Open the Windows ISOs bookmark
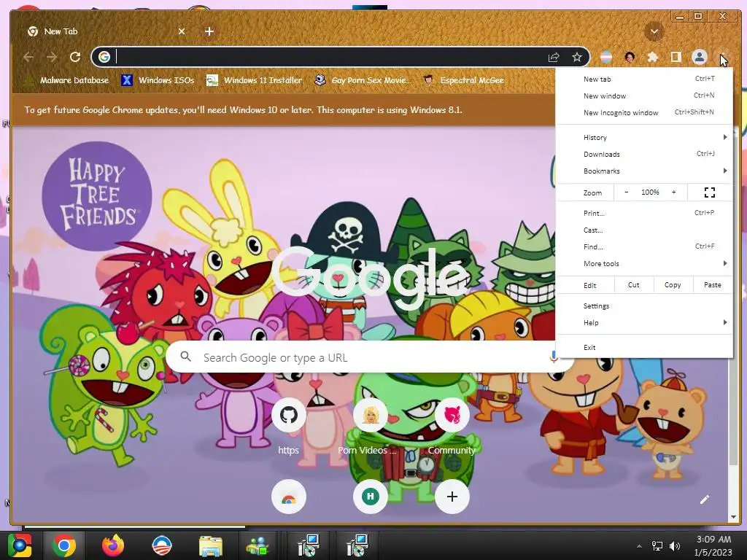 pos(158,80)
